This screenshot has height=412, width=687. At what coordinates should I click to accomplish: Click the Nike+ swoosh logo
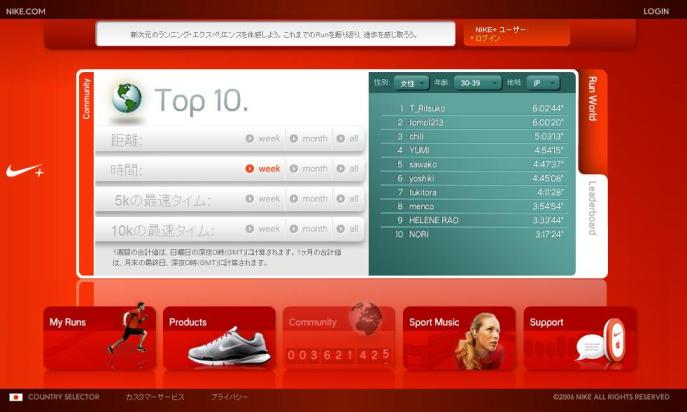25,170
